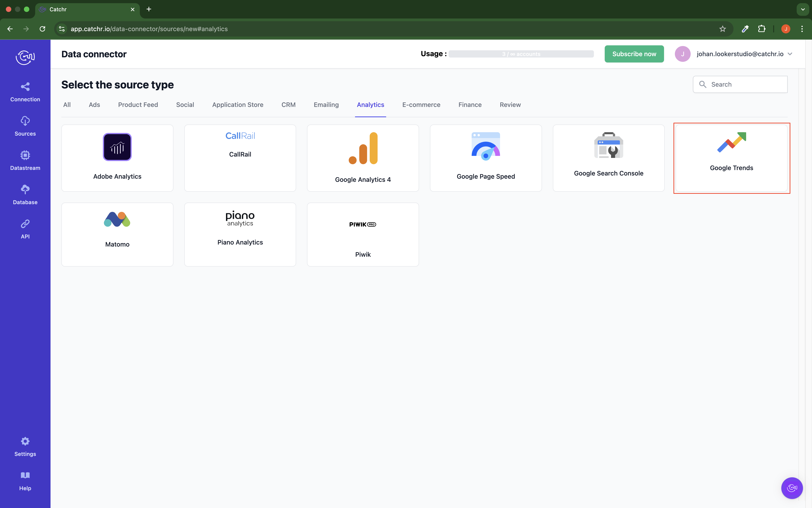Image resolution: width=812 pixels, height=508 pixels.
Task: Click the Data connector heading
Action: click(x=94, y=54)
